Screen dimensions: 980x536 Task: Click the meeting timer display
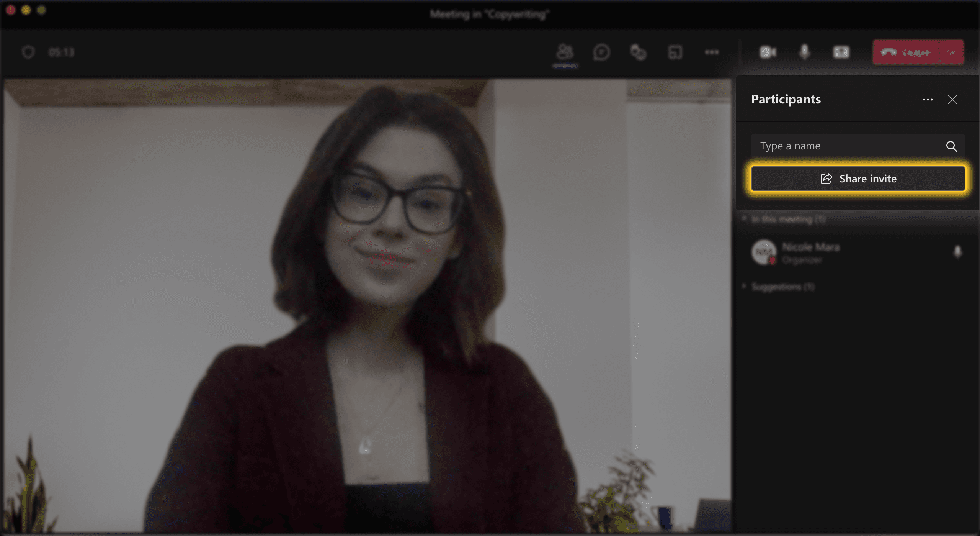60,52
